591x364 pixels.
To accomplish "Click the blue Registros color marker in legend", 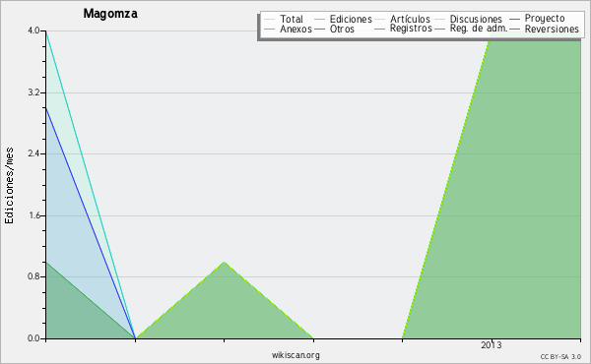I will (x=380, y=29).
